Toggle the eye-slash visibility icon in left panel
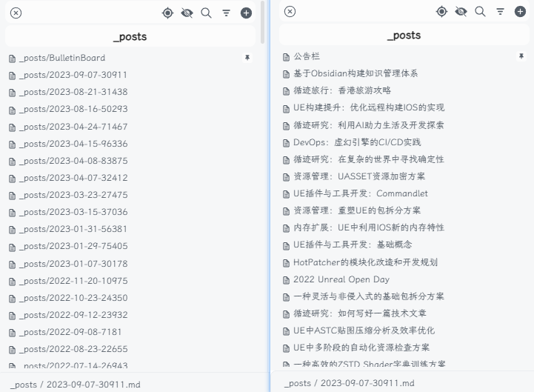The width and height of the screenshot is (534, 392). pos(187,13)
